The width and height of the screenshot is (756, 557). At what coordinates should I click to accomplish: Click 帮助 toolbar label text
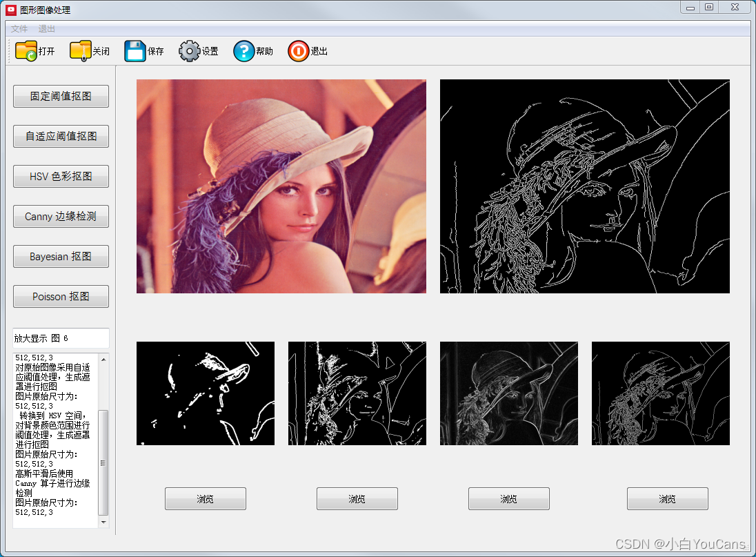tap(265, 51)
